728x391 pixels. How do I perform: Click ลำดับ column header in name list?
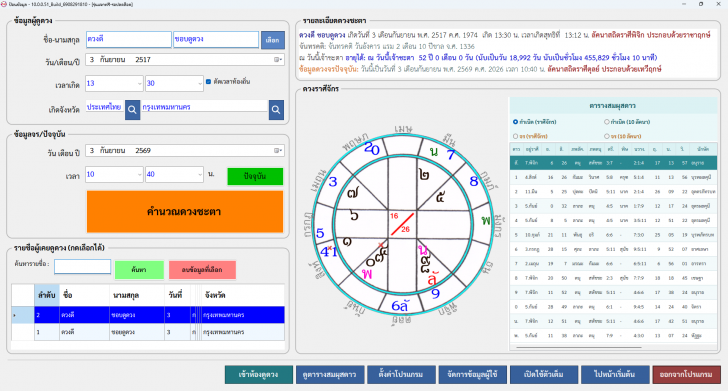46,295
